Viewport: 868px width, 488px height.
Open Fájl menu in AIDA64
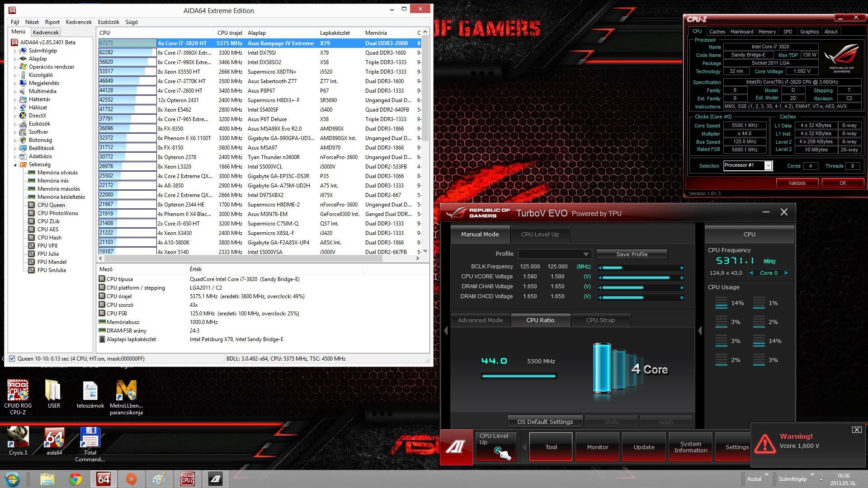pyautogui.click(x=15, y=22)
